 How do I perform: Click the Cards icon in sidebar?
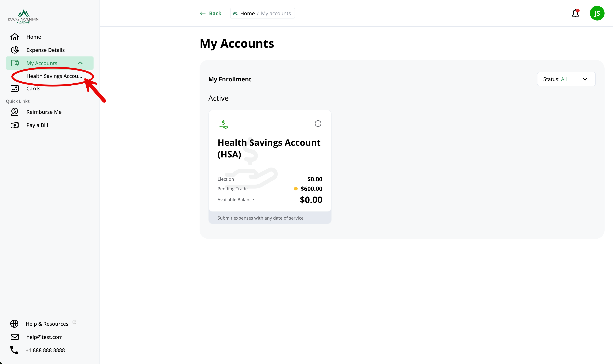[15, 89]
